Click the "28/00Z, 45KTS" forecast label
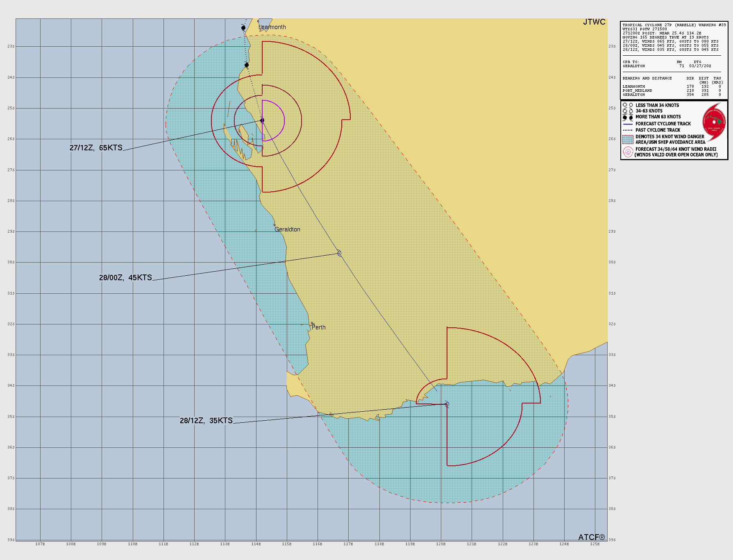Image resolution: width=733 pixels, height=560 pixels. (125, 278)
